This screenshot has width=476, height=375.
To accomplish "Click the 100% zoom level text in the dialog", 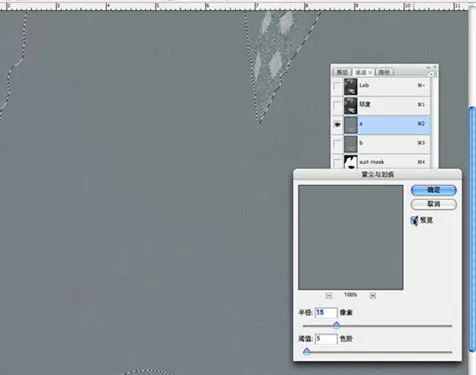I will (350, 295).
